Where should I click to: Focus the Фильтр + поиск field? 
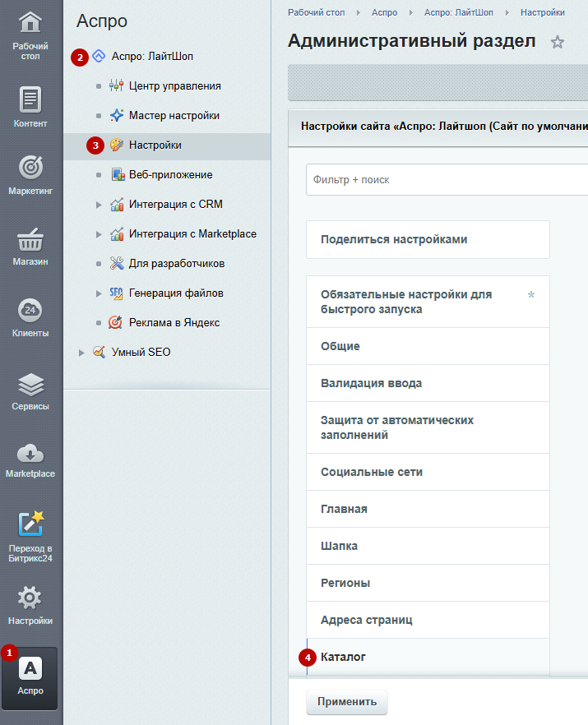coord(447,179)
